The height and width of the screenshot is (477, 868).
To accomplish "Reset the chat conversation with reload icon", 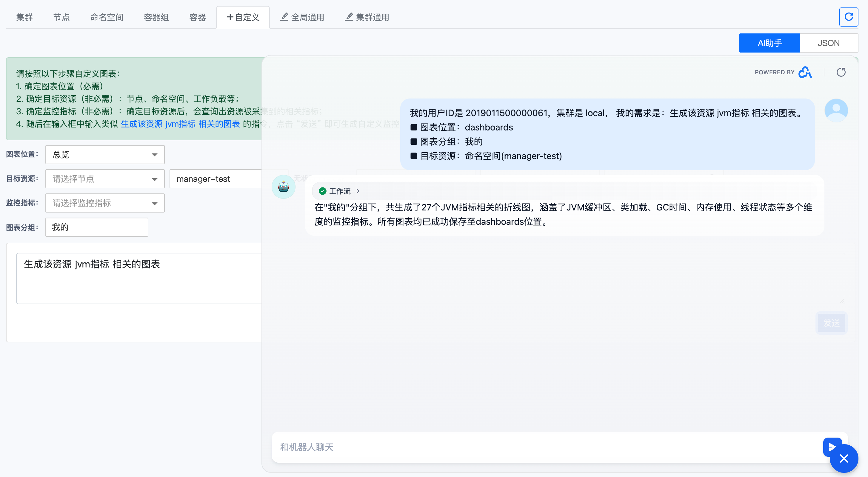I will [841, 72].
